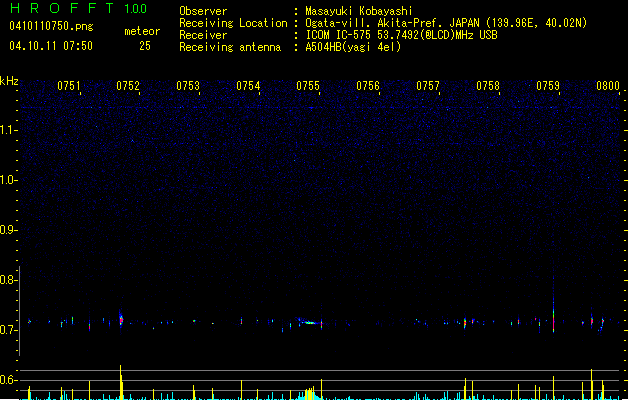Screen dimensions: 629x400
Task: Click the HROFFT 1.0.0 title text
Action: (79, 8)
